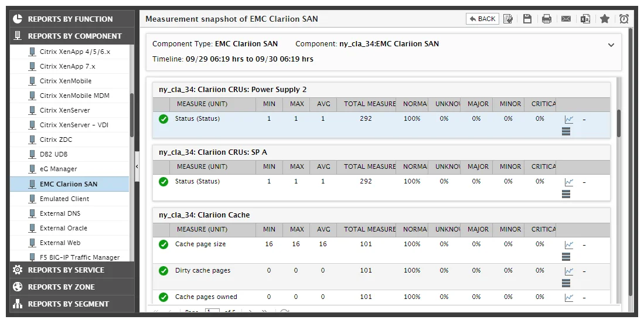Add report to favorites with star icon
The image size is (644, 323).
[x=605, y=19]
